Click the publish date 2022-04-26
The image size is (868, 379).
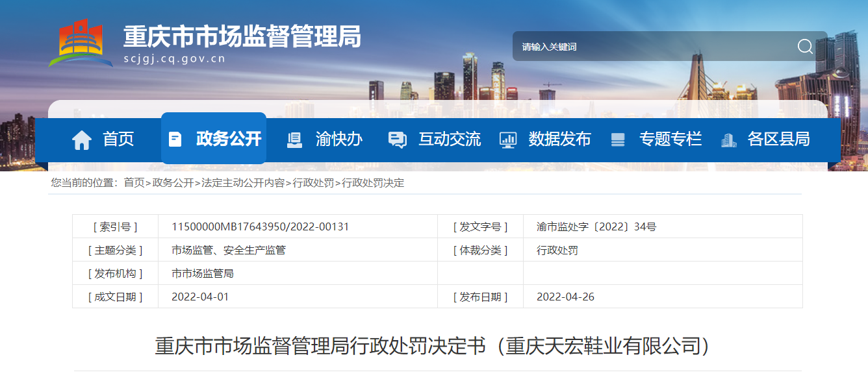pyautogui.click(x=565, y=297)
